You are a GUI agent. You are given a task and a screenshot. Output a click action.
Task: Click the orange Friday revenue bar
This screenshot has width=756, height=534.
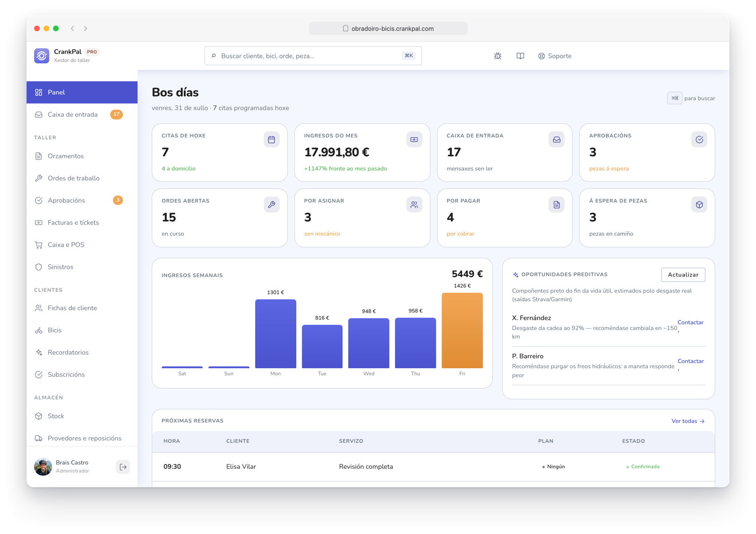coord(462,331)
